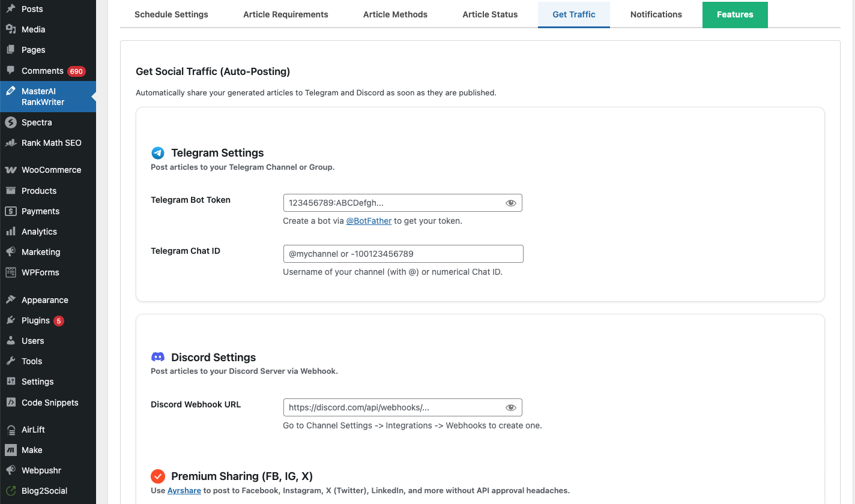
Task: Click the Make logo icon
Action: click(x=11, y=450)
